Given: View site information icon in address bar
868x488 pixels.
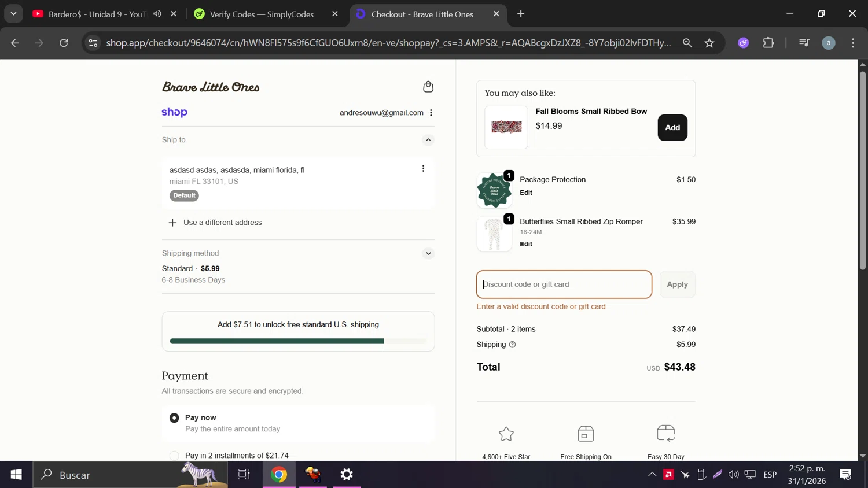Looking at the screenshot, I should (x=93, y=43).
